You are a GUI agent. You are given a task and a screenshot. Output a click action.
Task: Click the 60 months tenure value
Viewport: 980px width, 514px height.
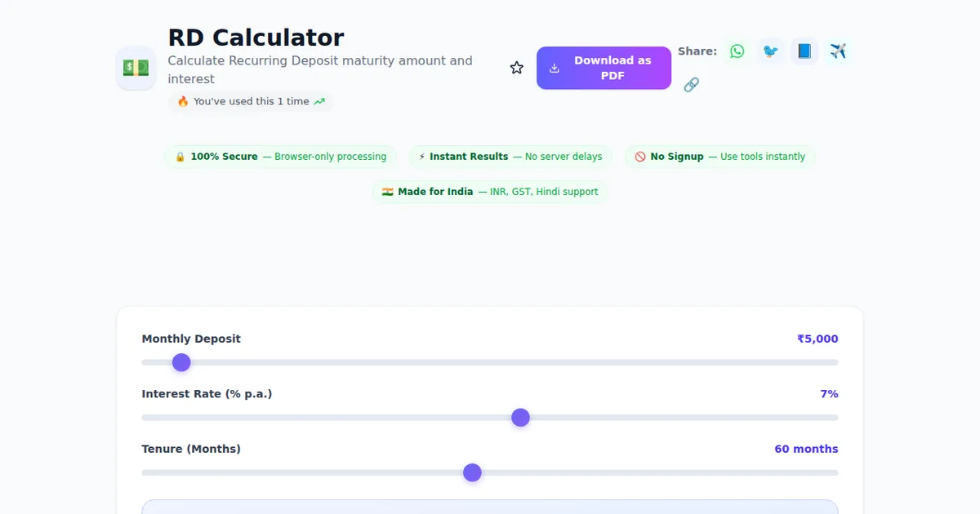tap(806, 449)
